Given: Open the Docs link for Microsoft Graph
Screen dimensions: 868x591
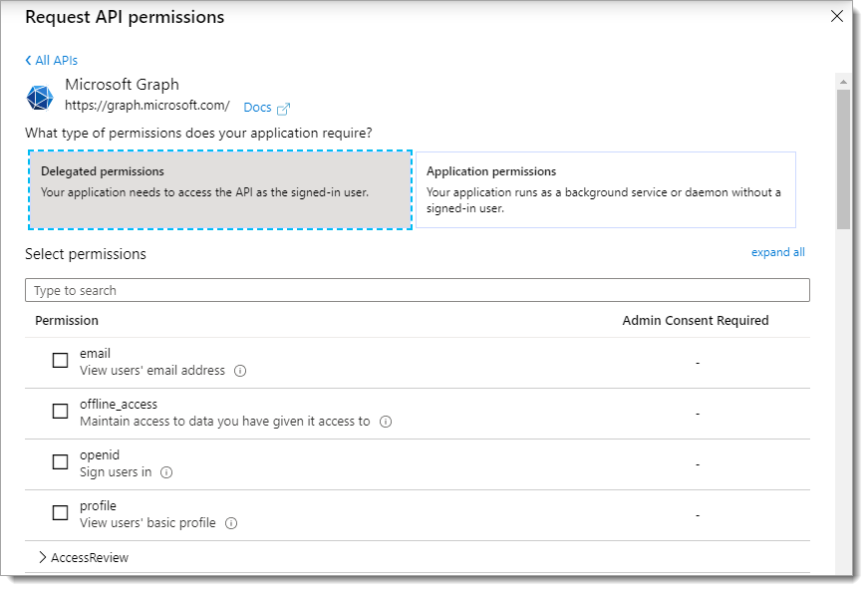Looking at the screenshot, I should pyautogui.click(x=257, y=108).
